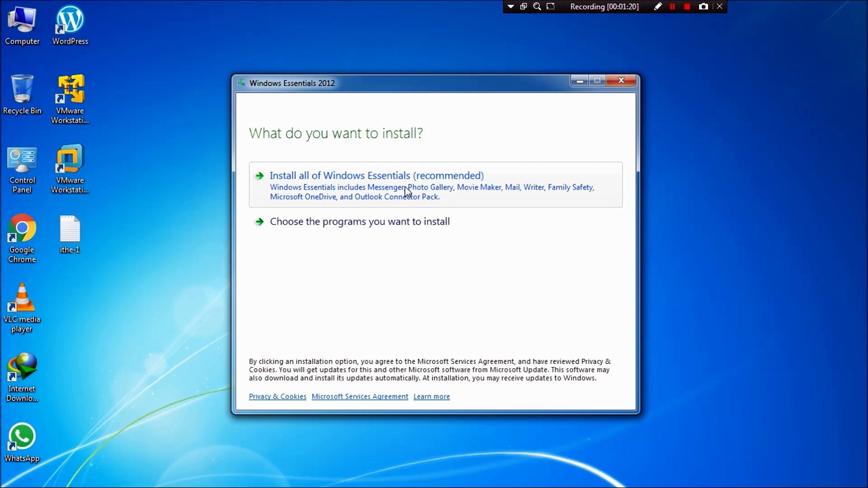Stop the recording with red stop button
The image size is (868, 488).
pyautogui.click(x=687, y=7)
